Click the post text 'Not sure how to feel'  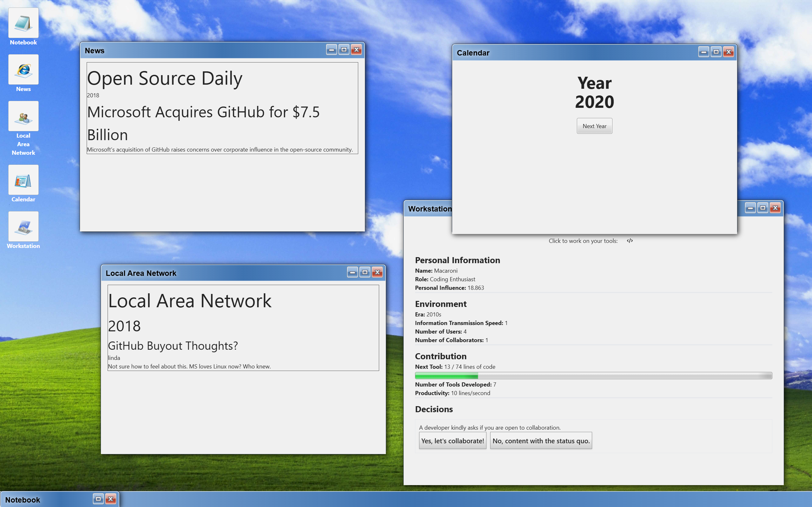189,366
